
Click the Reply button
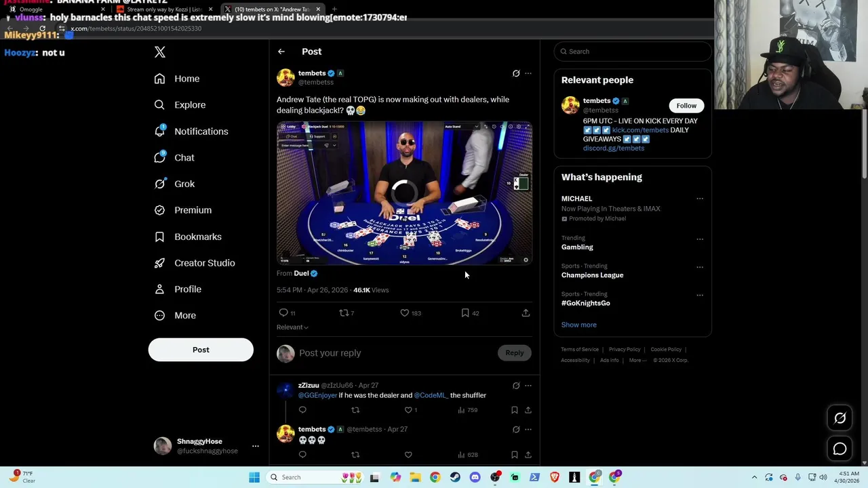[515, 353]
